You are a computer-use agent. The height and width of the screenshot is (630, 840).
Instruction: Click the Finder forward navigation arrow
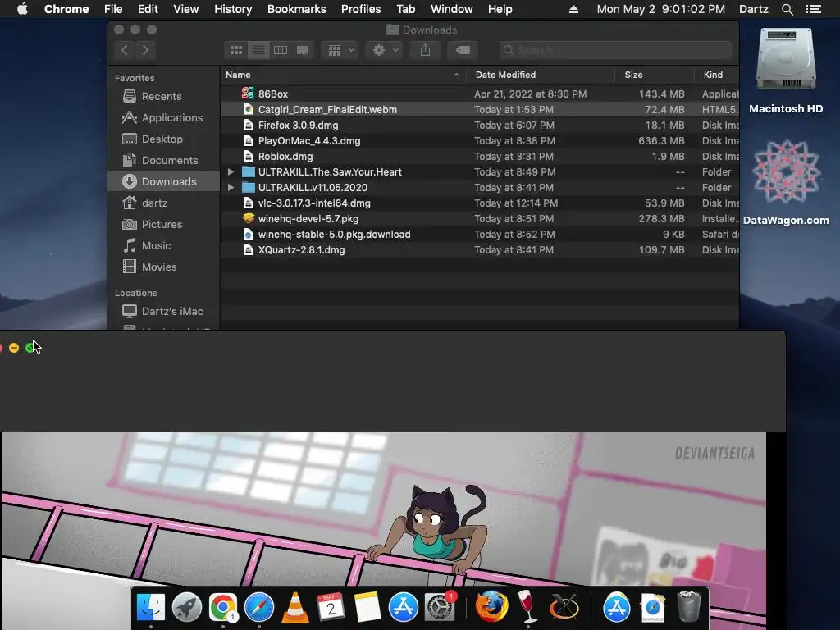pyautogui.click(x=145, y=50)
